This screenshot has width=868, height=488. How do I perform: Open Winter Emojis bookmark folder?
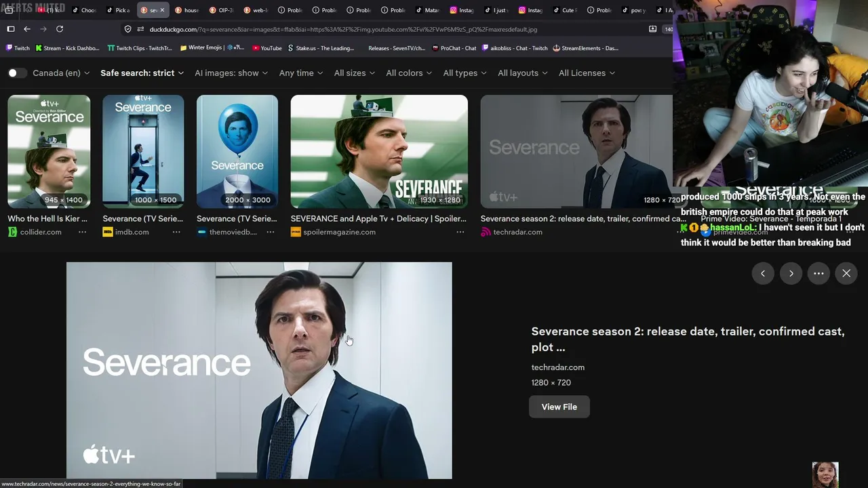pos(212,48)
